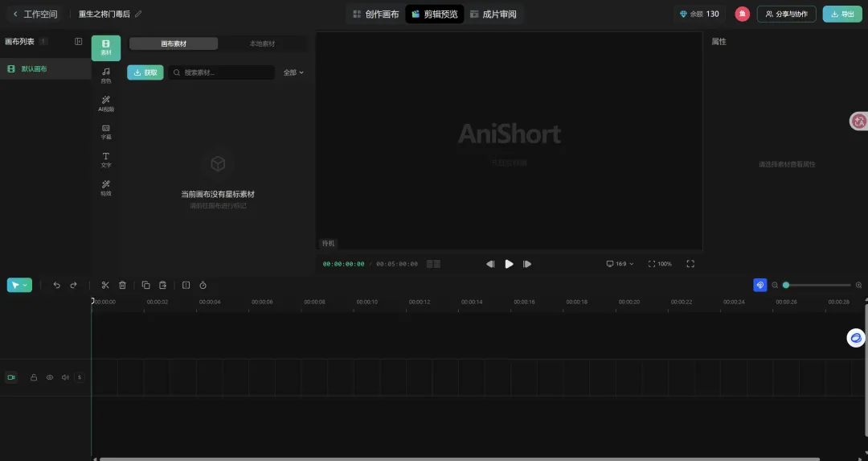Image resolution: width=868 pixels, height=461 pixels.
Task: Open the 16:9 aspect ratio dropdown
Action: coord(620,264)
